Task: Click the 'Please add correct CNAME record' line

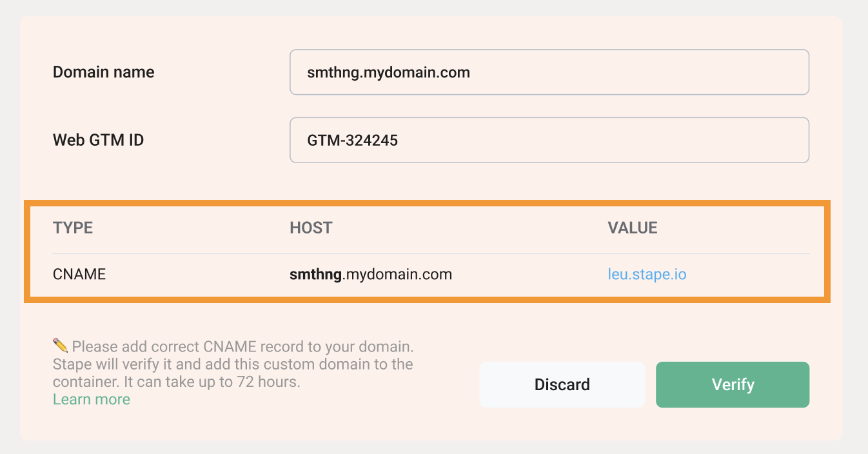Action: pos(242,346)
